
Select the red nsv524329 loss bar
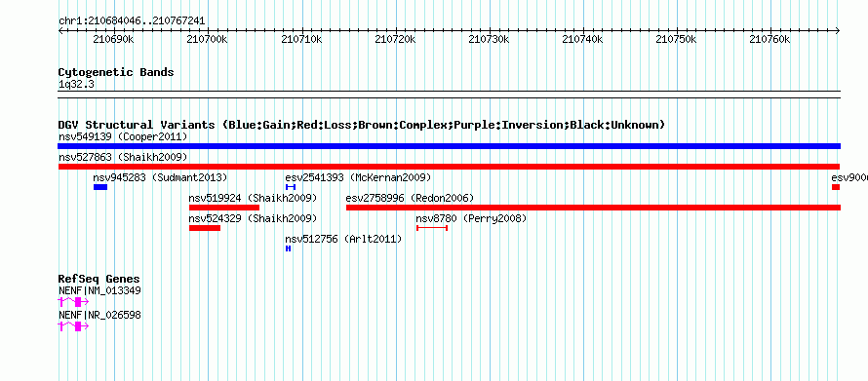[x=205, y=228]
